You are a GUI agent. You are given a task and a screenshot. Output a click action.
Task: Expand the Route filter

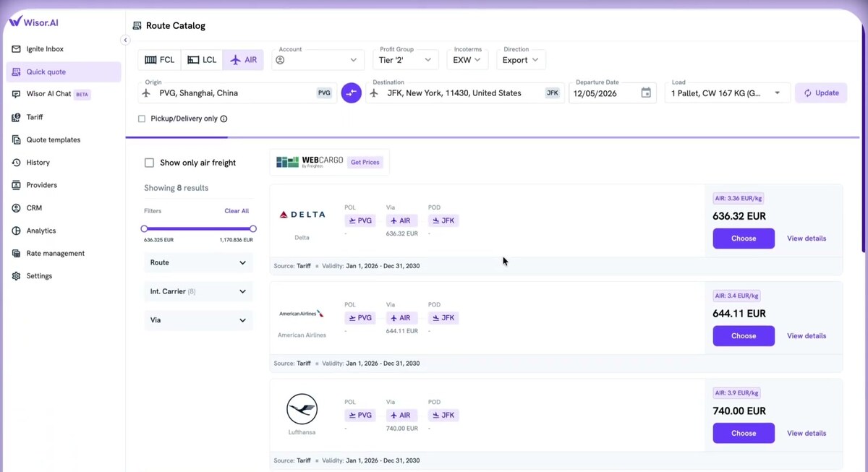pyautogui.click(x=198, y=262)
